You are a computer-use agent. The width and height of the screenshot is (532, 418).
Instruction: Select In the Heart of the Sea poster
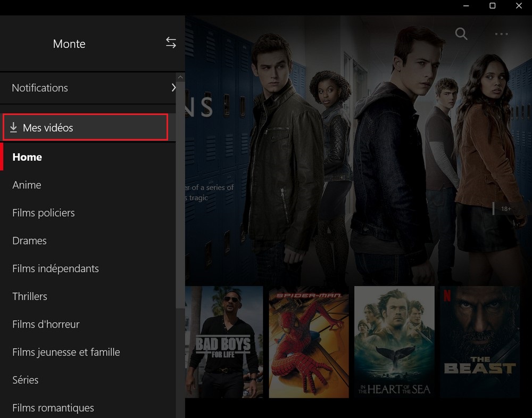click(x=394, y=342)
